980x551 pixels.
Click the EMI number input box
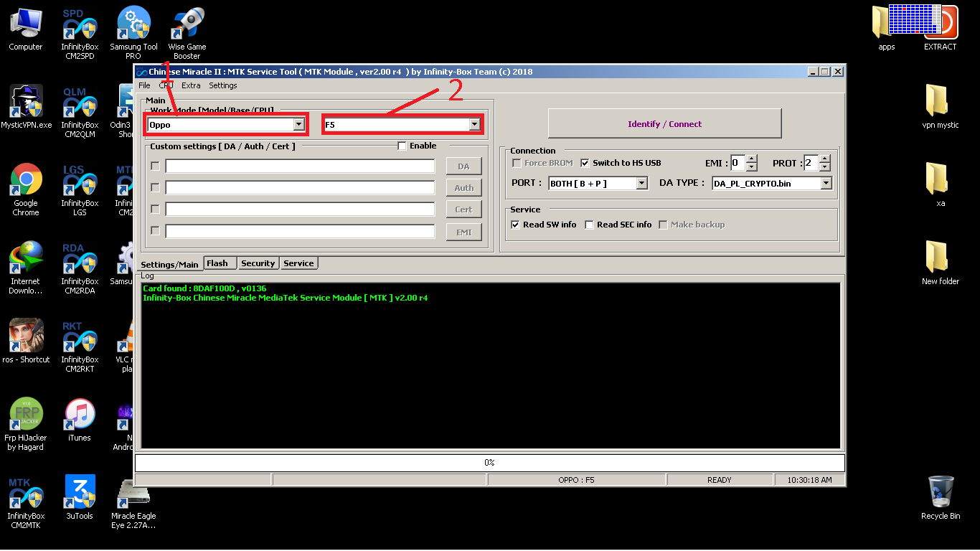(738, 163)
